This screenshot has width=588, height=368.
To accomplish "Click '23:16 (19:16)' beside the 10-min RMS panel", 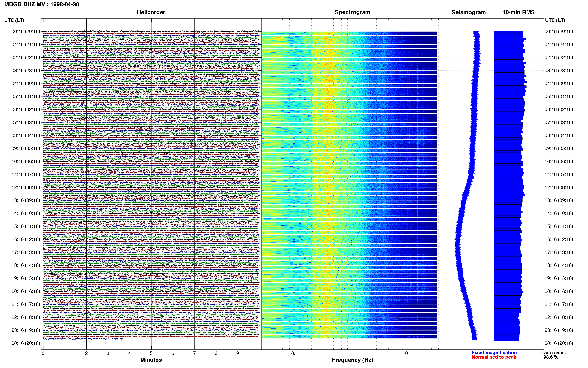I will point(559,330).
